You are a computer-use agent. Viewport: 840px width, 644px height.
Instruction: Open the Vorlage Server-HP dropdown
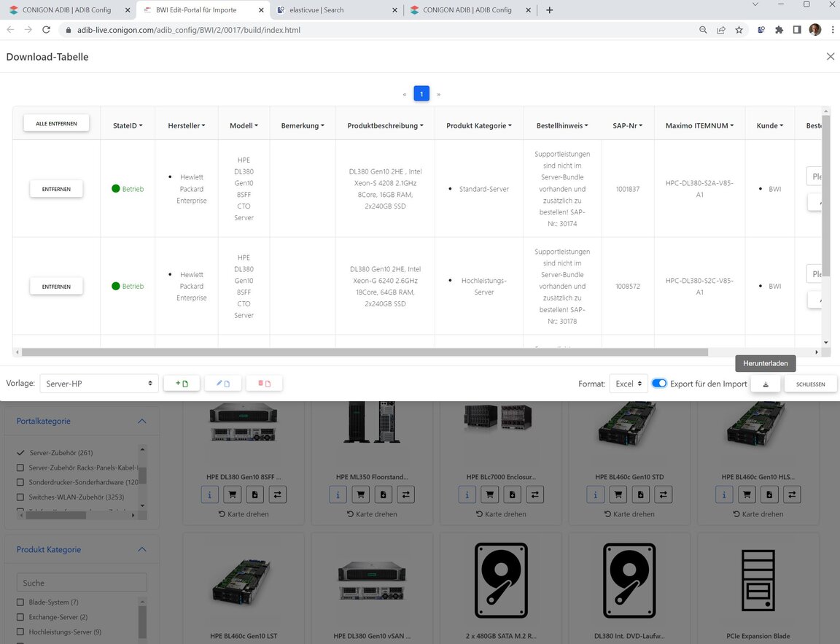coord(99,384)
